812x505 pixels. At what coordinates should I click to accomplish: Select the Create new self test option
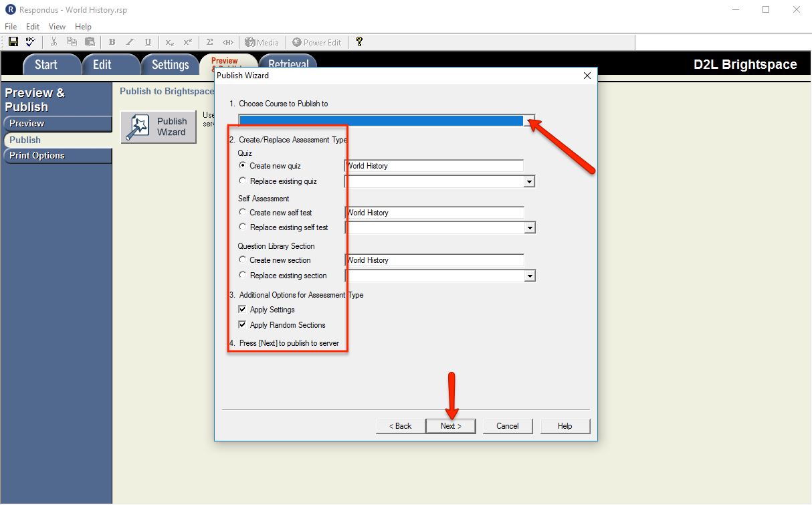tap(242, 213)
